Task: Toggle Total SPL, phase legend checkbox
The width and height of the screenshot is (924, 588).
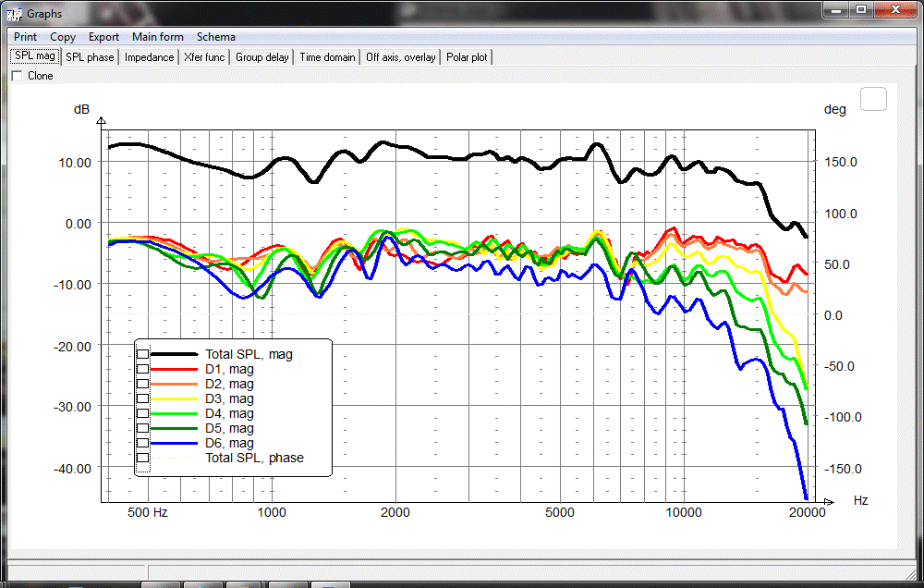Action: tap(142, 458)
